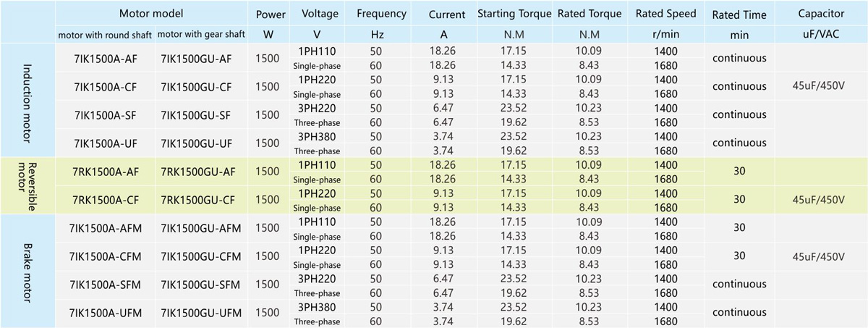This screenshot has width=868, height=328.
Task: Click the 'motor with round shaft' subheader
Action: tap(106, 34)
